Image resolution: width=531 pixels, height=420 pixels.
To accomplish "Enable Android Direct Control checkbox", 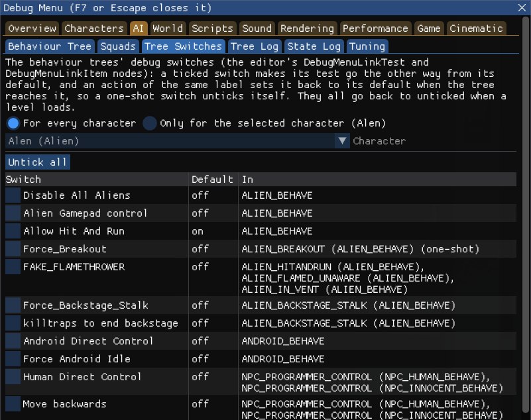I will click(x=13, y=341).
